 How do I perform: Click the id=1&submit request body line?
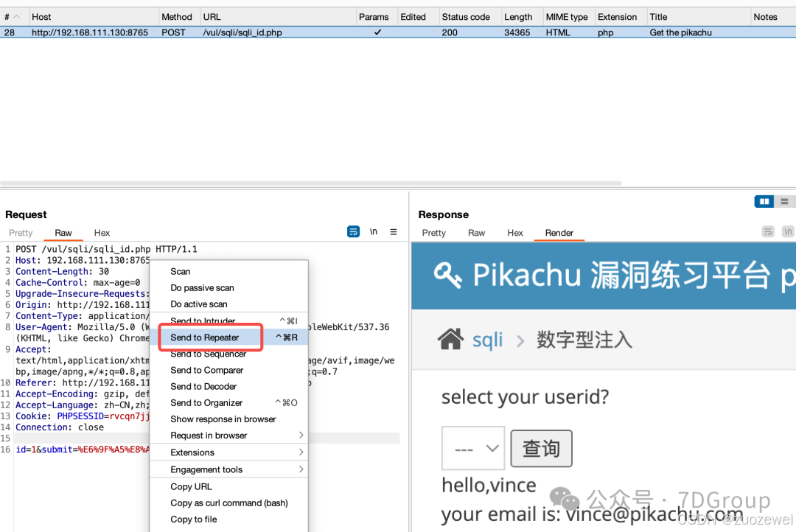pyautogui.click(x=83, y=449)
